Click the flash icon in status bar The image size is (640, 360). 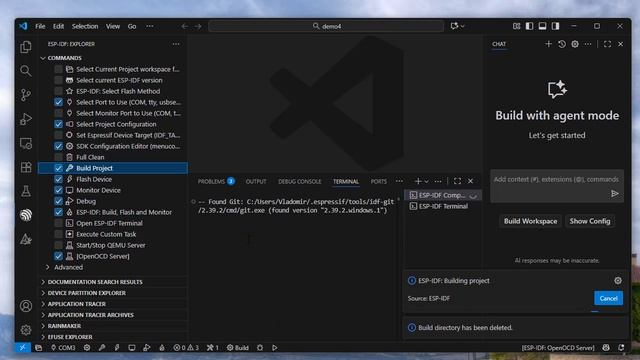tap(117, 347)
